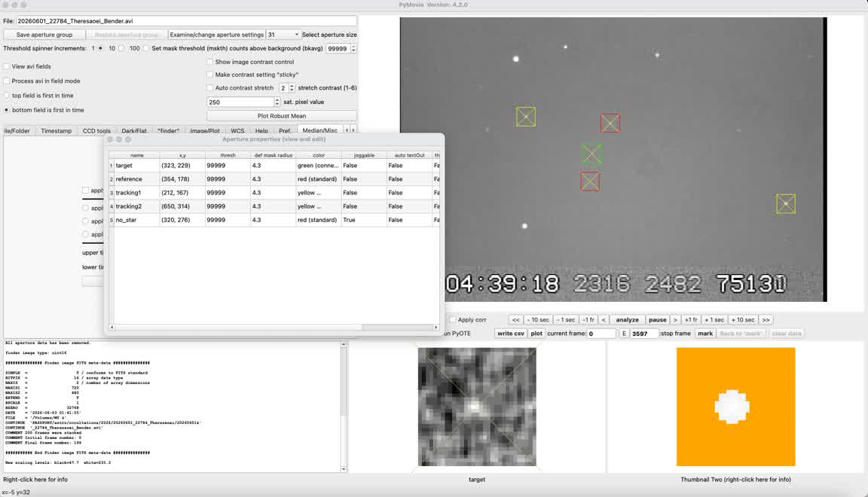Click Plot Robust Mean button
This screenshot has height=497, width=868.
tap(282, 116)
